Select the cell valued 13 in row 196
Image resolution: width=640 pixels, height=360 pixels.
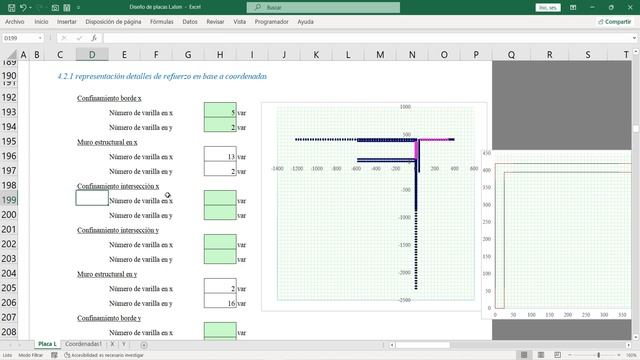pos(220,154)
